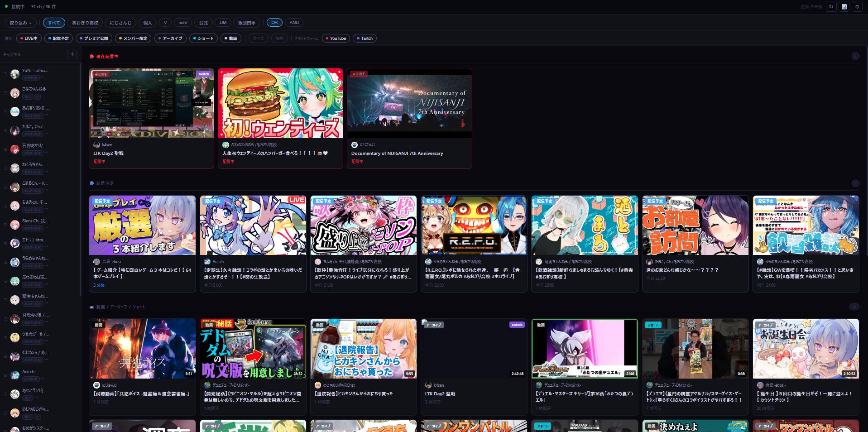Open にじさんじ avatar on the Documentary live card
Viewport: 868px width, 432px height.
tap(355, 145)
